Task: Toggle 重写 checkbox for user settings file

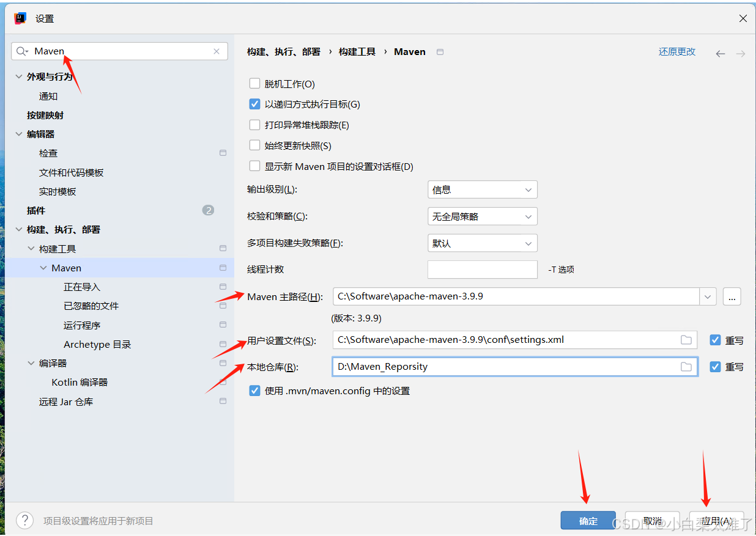Action: click(x=715, y=340)
